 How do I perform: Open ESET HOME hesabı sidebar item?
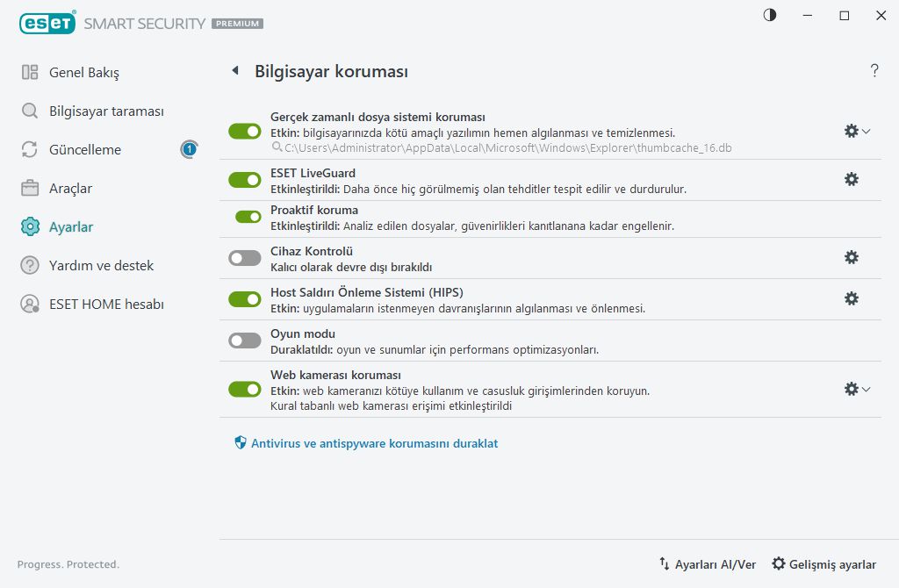coord(105,304)
